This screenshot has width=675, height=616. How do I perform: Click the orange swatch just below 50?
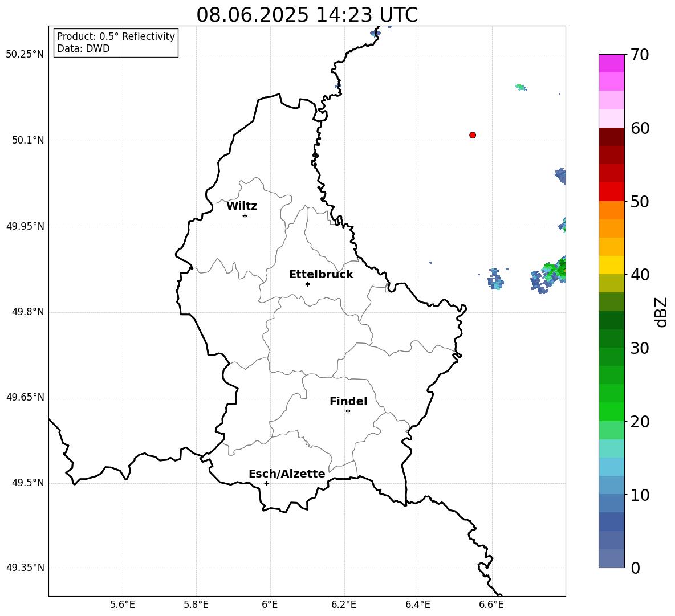click(x=612, y=210)
